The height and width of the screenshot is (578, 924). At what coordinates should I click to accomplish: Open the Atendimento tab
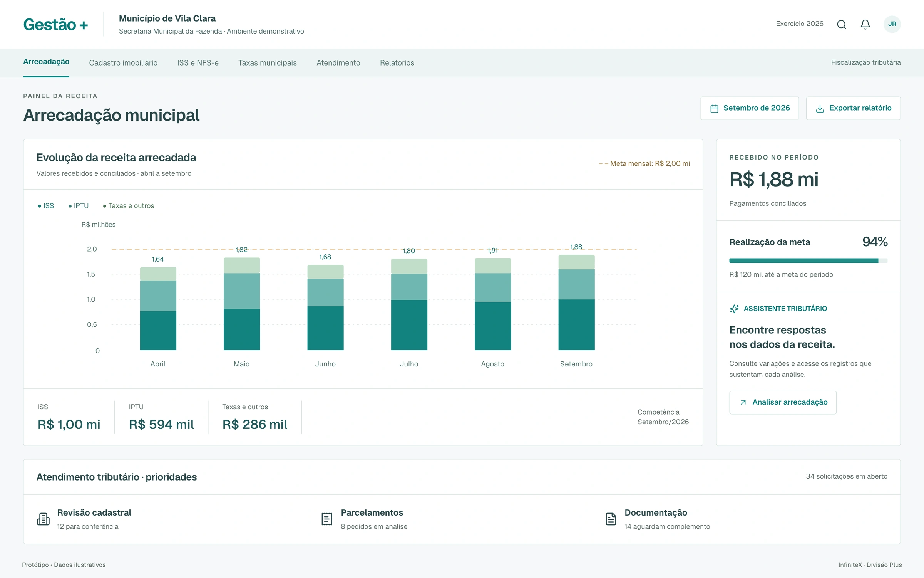[x=338, y=63]
